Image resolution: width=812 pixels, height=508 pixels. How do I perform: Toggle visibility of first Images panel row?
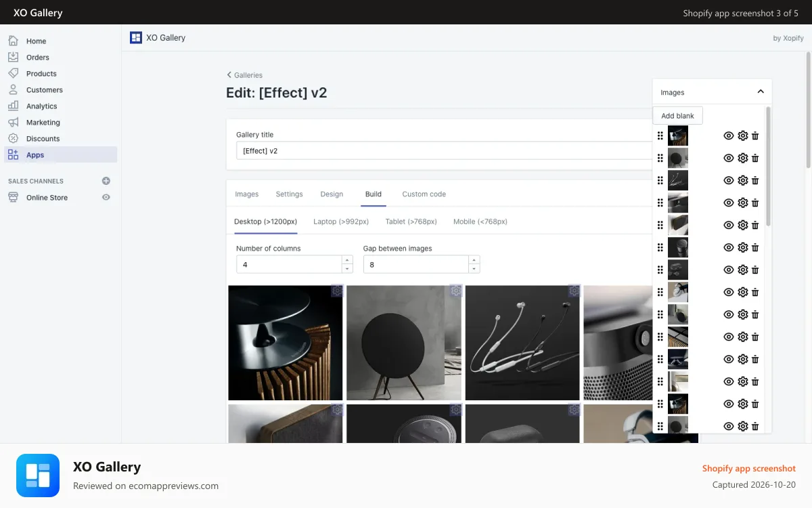click(729, 135)
